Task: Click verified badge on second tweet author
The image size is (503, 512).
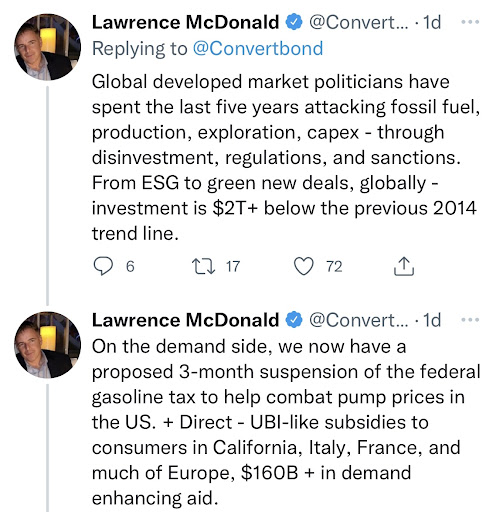Action: point(294,320)
